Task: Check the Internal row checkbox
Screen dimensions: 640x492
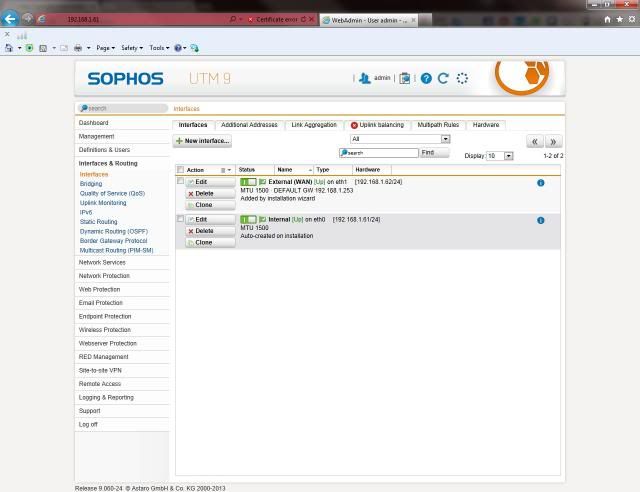Action: (180, 218)
